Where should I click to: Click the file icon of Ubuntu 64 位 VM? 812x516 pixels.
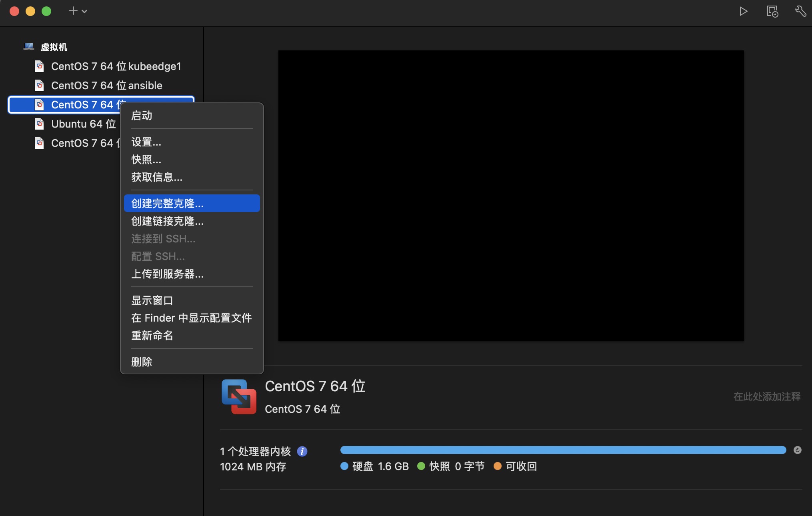(x=39, y=124)
